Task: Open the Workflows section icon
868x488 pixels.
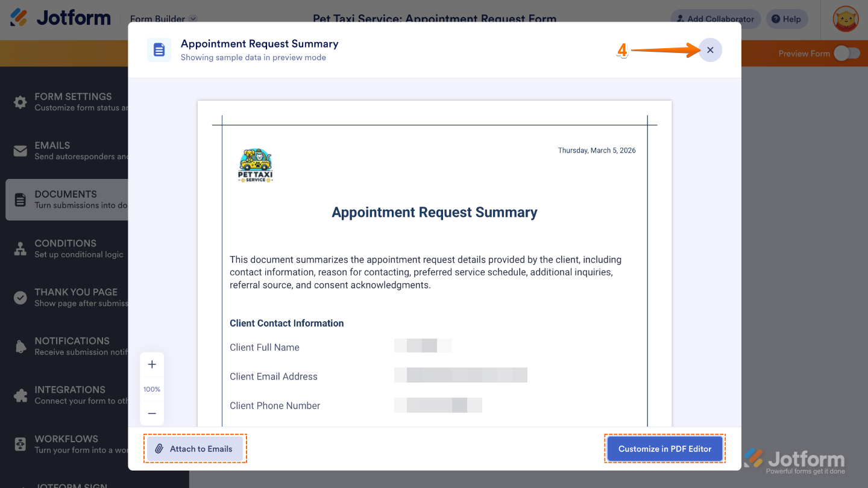Action: 20,444
